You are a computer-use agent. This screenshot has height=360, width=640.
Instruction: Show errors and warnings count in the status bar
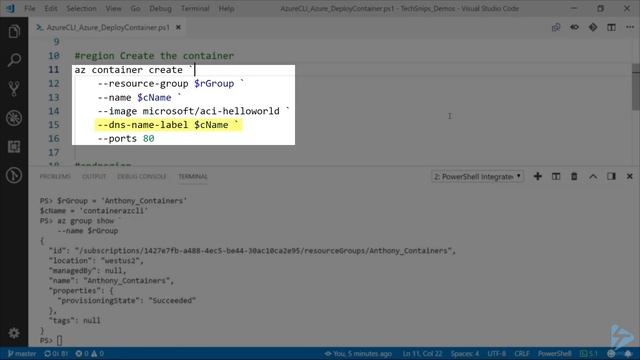click(x=89, y=353)
